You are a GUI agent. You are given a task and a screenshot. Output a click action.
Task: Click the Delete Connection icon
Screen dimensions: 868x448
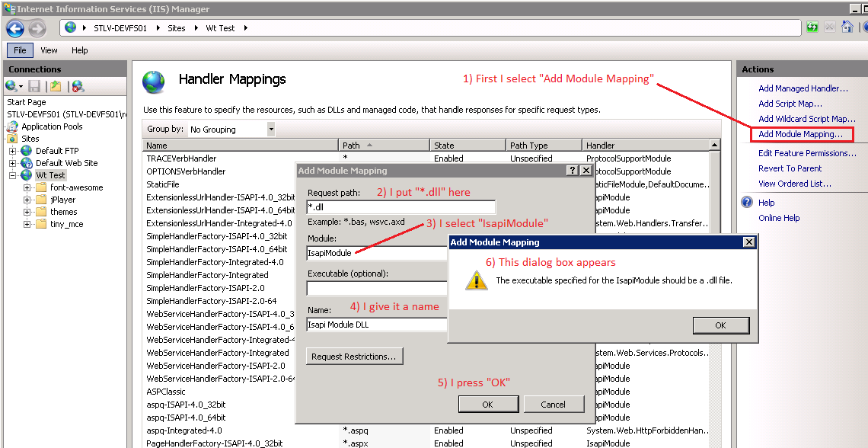[77, 87]
